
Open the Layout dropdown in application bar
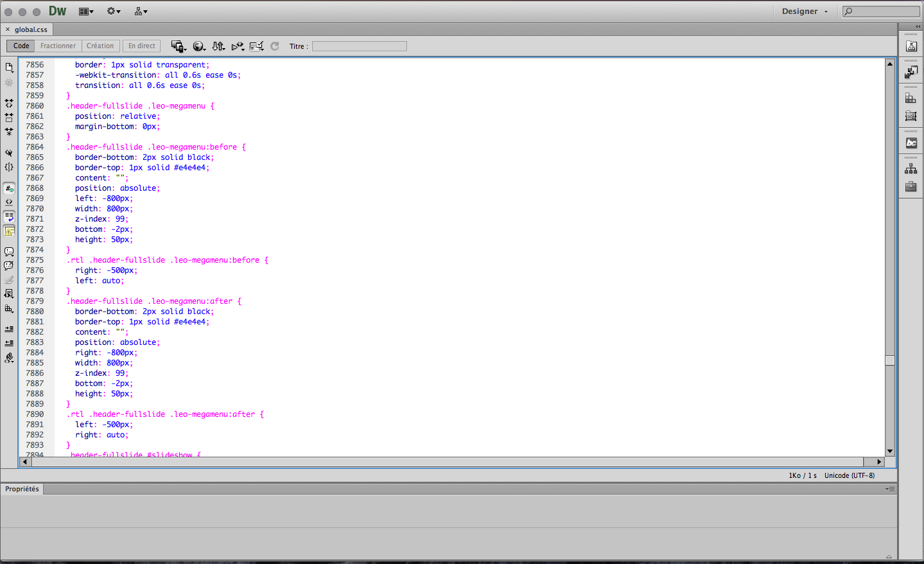point(86,12)
